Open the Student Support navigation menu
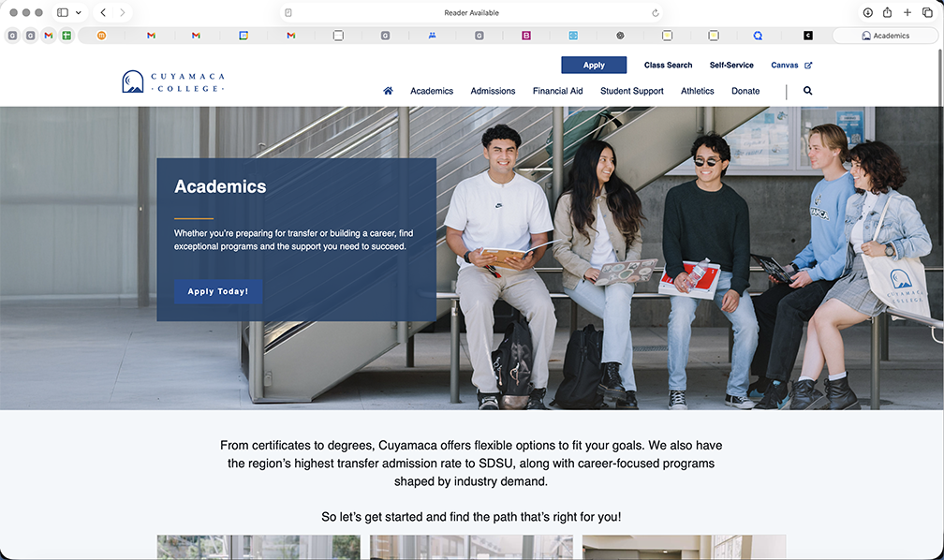 tap(631, 91)
